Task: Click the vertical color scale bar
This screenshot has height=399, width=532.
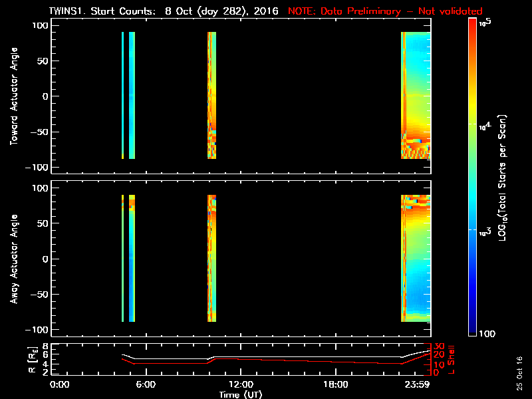Action: tap(473, 176)
